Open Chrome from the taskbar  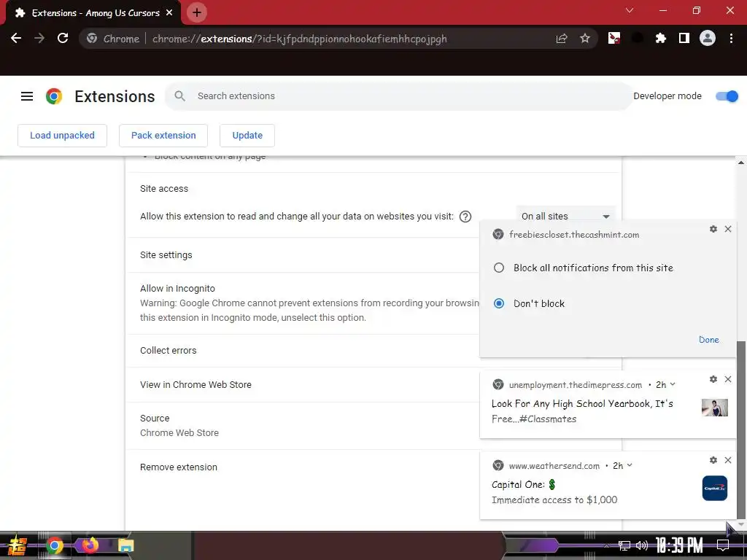(x=54, y=545)
